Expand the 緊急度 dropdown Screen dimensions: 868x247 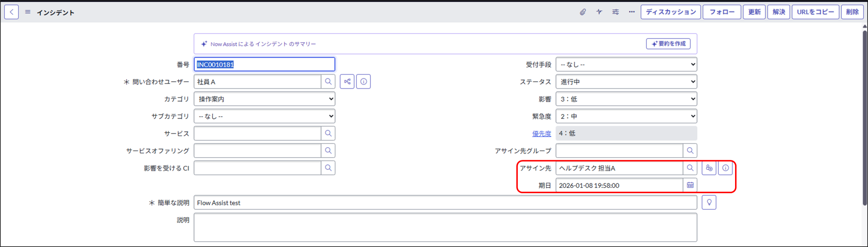[x=626, y=116]
